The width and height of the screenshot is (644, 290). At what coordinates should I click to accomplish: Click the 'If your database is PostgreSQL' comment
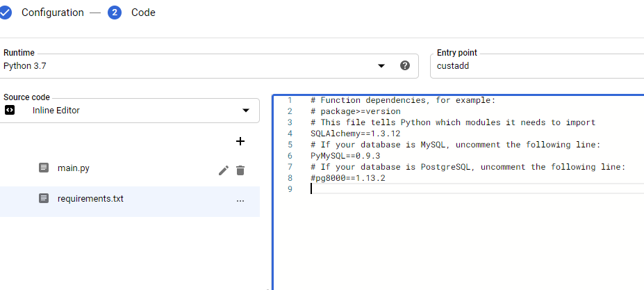tap(468, 167)
